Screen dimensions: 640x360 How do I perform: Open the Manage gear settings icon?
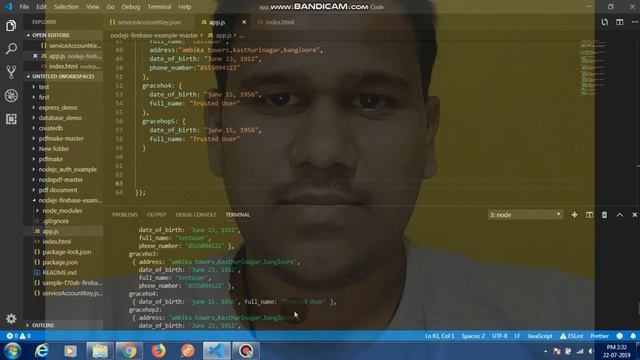coord(11,318)
